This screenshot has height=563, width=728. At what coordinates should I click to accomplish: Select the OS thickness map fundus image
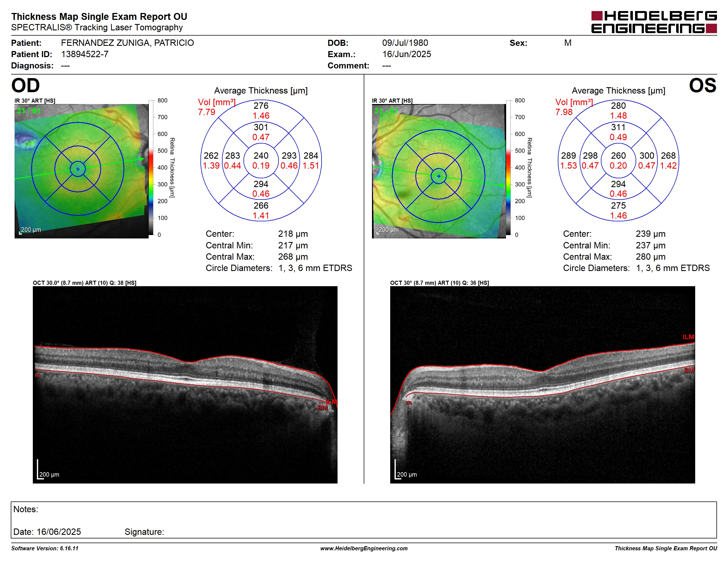tap(439, 171)
